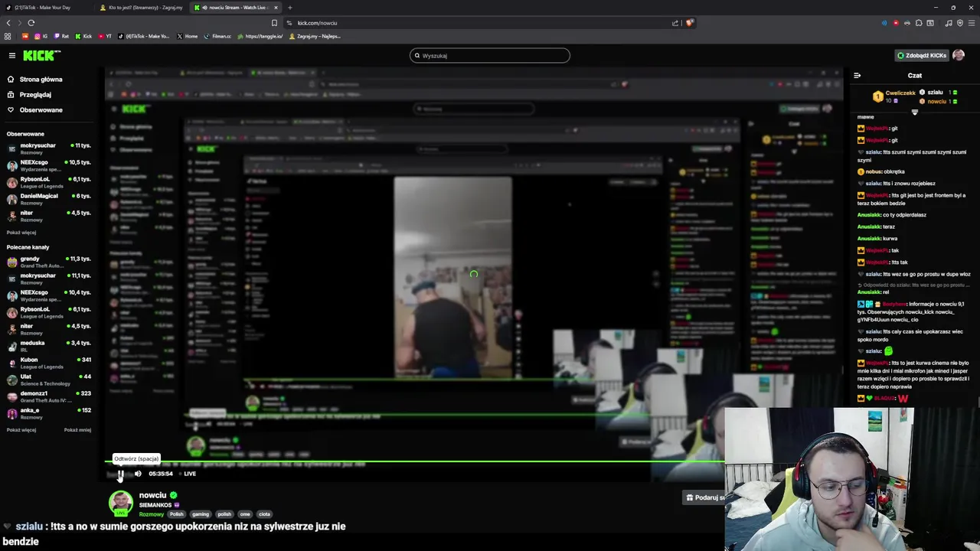Collapse recommended channels with Pokaż mniej
Viewport: 980px width, 551px height.
[77, 430]
